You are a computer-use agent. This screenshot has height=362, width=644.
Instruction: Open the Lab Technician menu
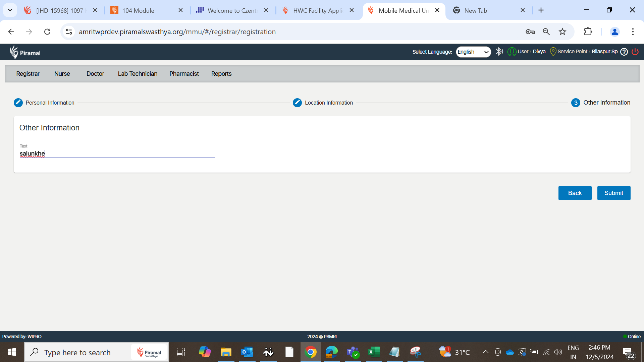click(138, 74)
